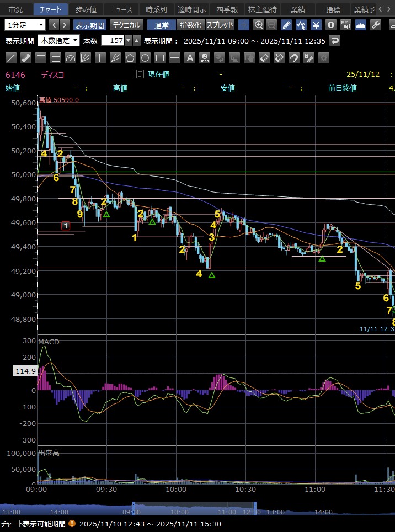Screen dimensions: 395x532
Task: Zoom in with the magnifier plus icon
Action: (259, 25)
